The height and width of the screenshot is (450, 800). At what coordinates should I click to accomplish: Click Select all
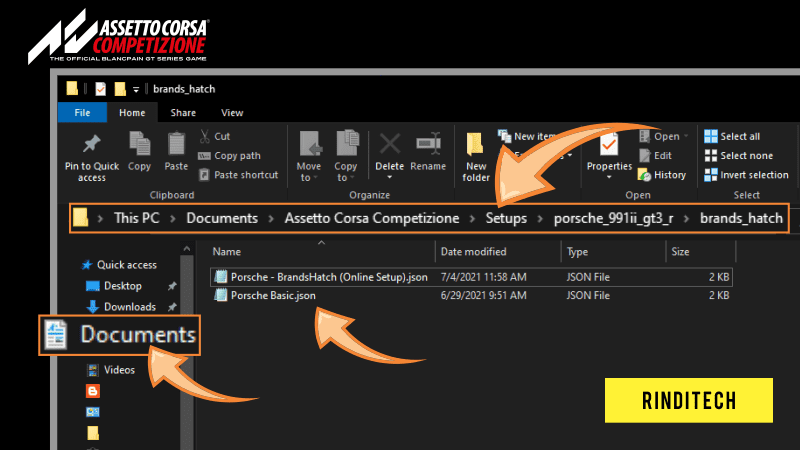coord(732,136)
